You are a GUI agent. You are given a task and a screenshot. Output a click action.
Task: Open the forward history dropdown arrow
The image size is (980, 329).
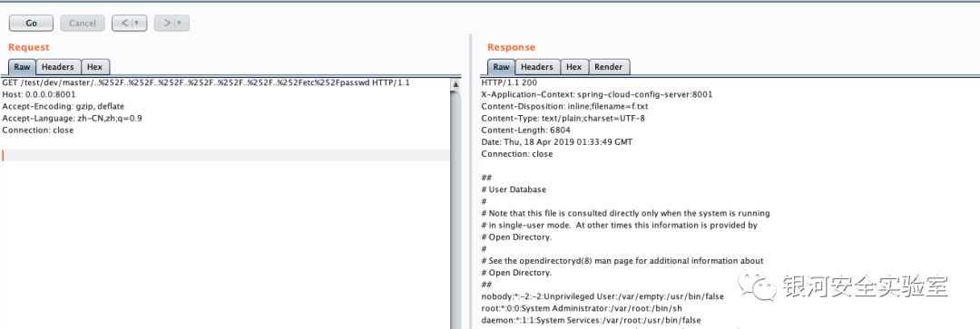(180, 23)
